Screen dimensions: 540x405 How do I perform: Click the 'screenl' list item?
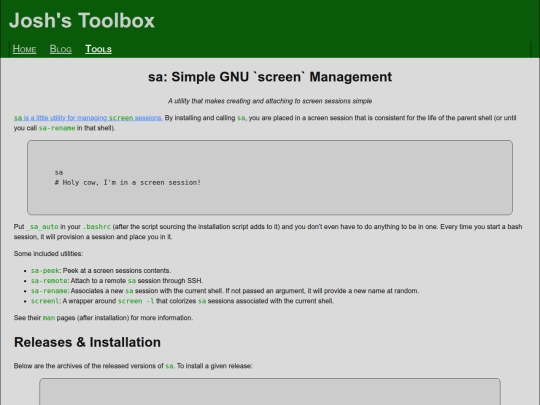coord(182,301)
